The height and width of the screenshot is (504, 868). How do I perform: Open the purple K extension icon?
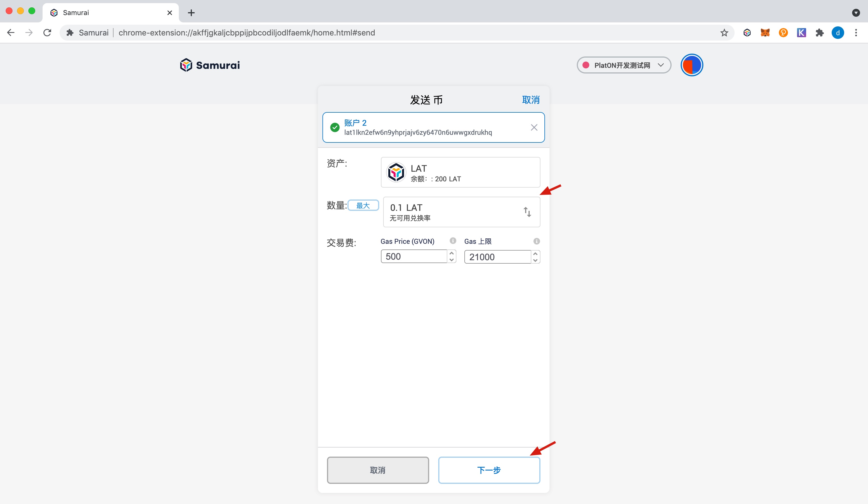802,33
